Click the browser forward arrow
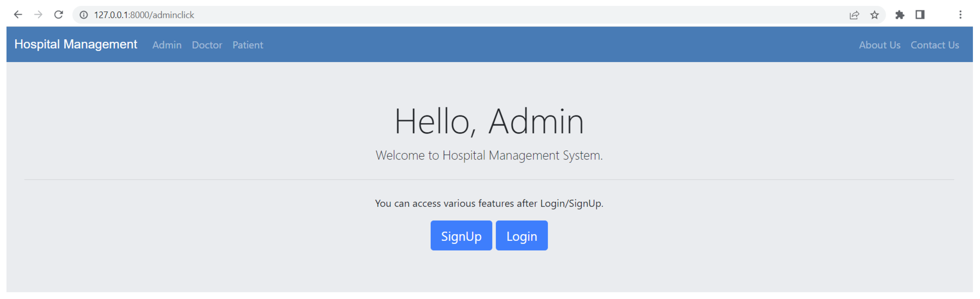This screenshot has width=980, height=299. 38,15
